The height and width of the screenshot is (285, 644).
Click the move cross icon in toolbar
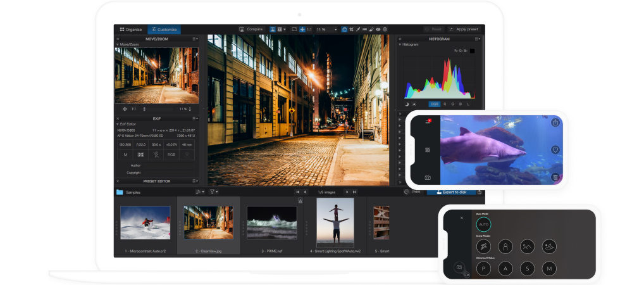tap(302, 30)
